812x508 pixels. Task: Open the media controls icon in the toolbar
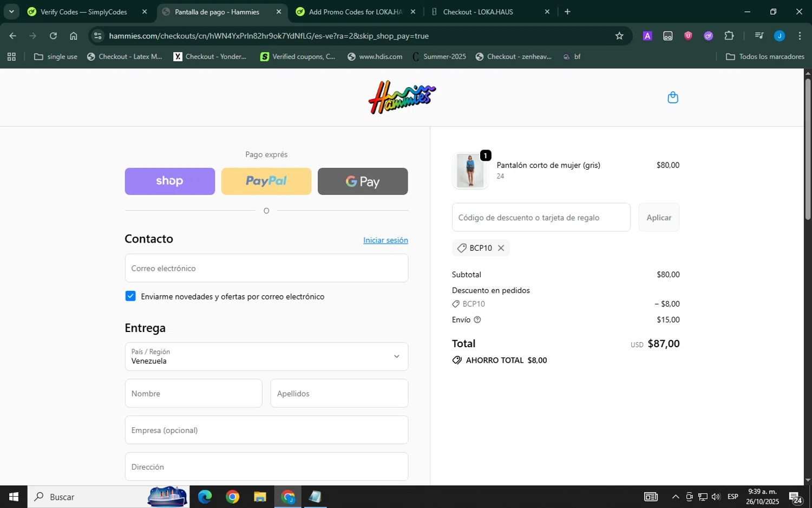[x=759, y=36]
